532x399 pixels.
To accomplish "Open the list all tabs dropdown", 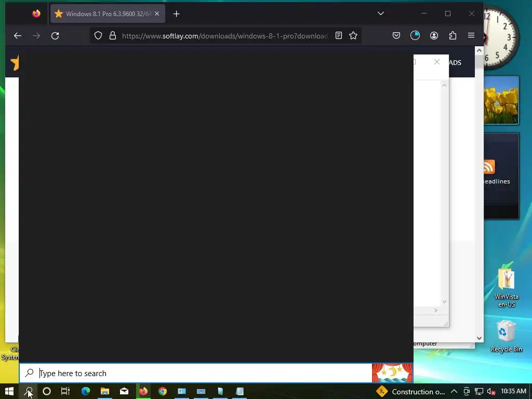I will click(381, 14).
